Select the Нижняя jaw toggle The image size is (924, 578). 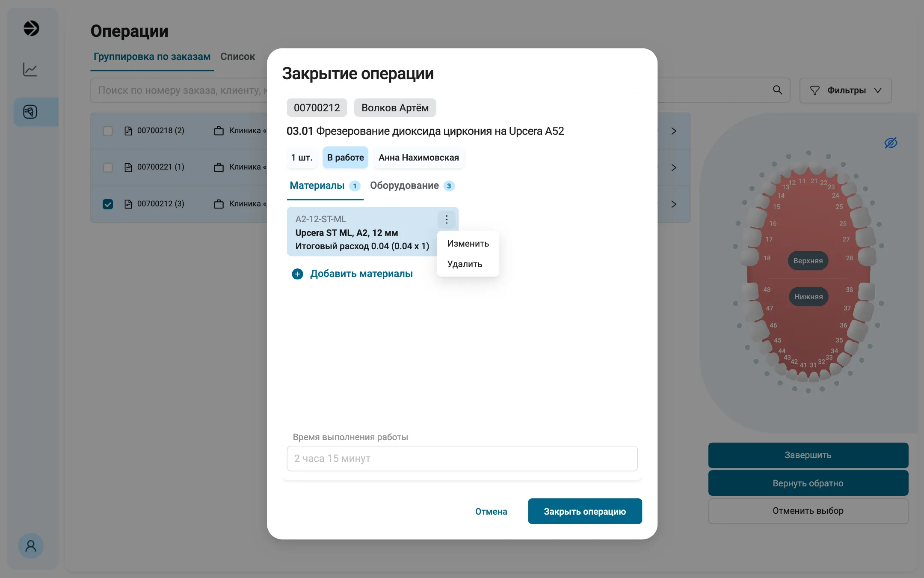[x=808, y=297]
